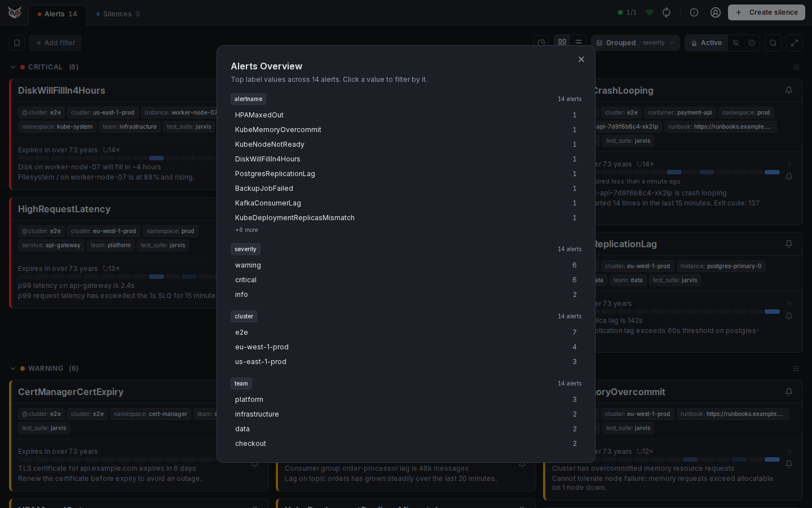Silence the MemoryOvercommit alert via its row bell
The height and width of the screenshot is (508, 812).
coord(789,464)
